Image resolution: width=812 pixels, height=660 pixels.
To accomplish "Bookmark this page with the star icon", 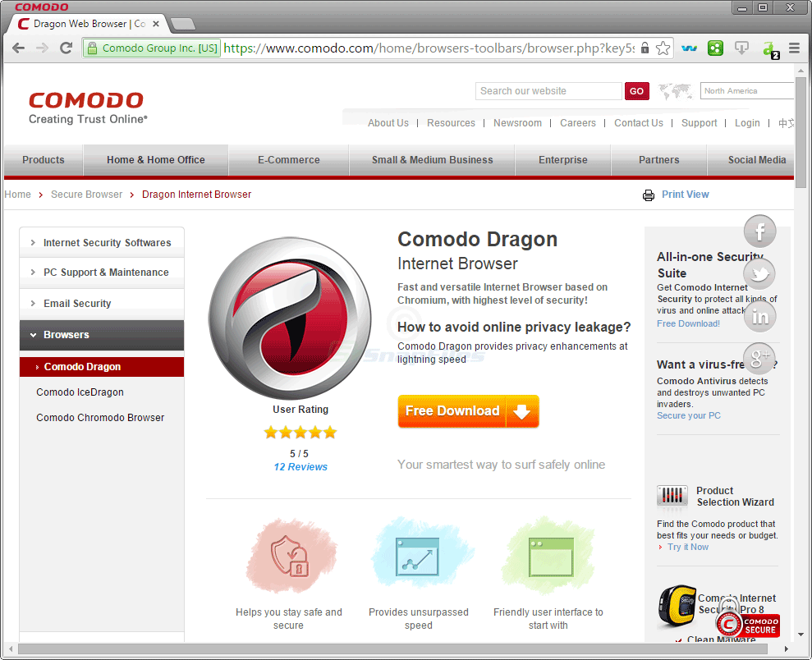I will [663, 48].
